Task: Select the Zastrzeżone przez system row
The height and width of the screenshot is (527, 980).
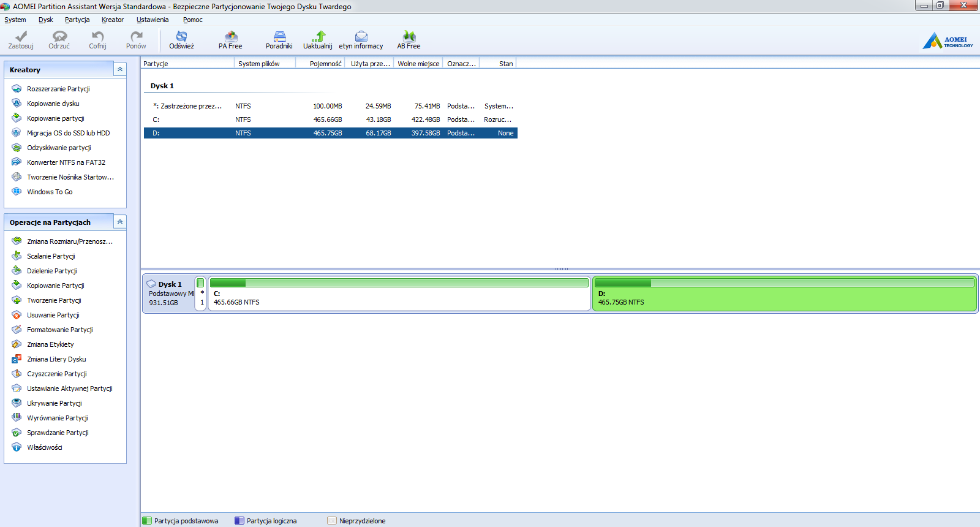Action: [331, 106]
